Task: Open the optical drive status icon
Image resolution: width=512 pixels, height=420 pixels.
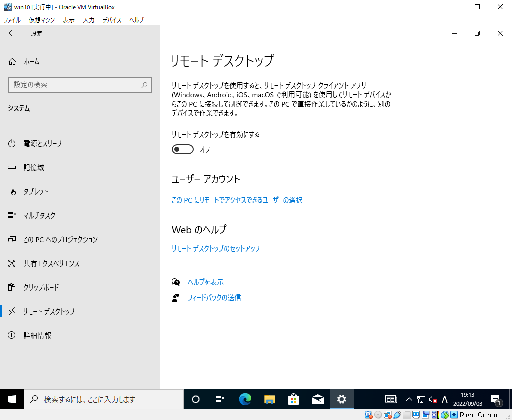Action: coord(378,415)
